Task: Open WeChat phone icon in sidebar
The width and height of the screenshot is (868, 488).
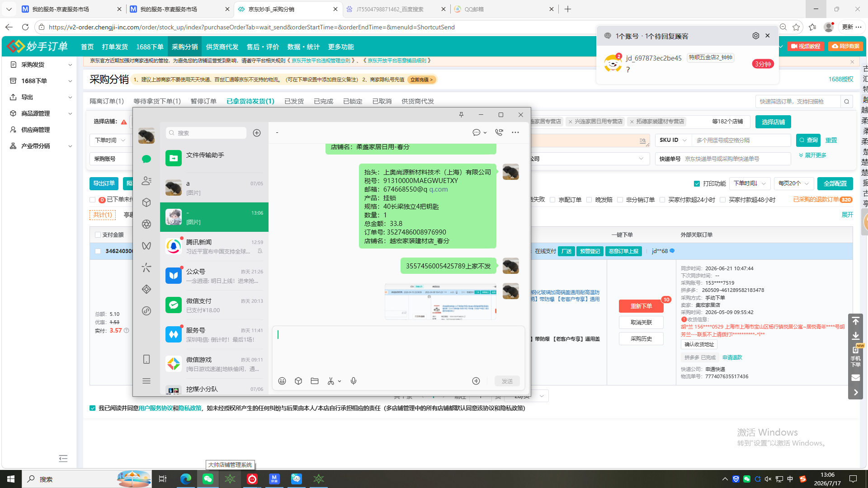Action: pyautogui.click(x=146, y=359)
